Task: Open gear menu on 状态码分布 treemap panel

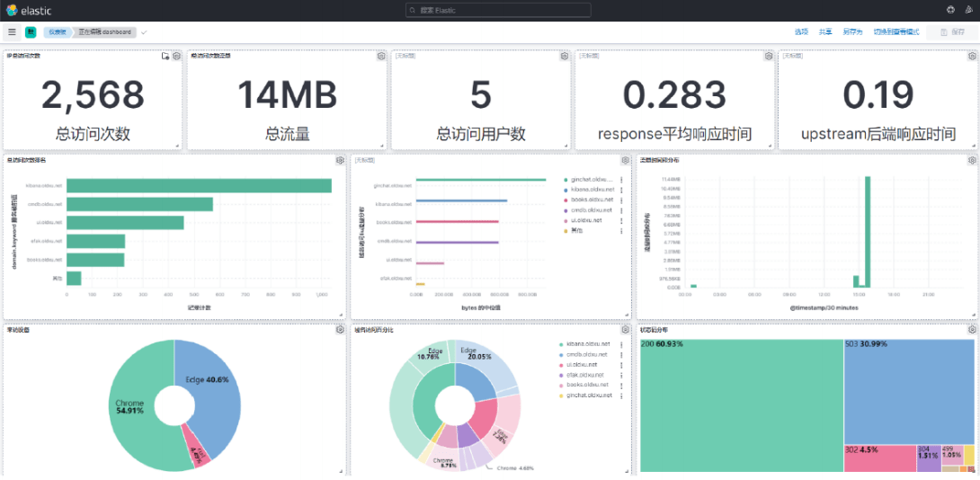Action: click(972, 330)
